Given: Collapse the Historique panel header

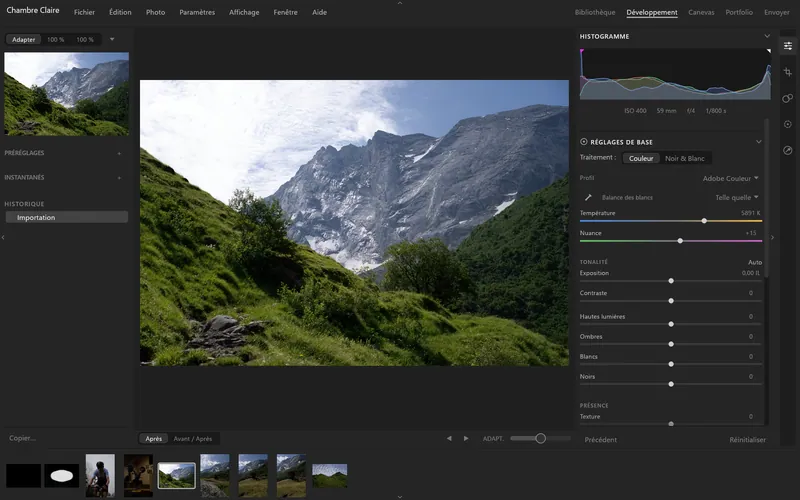Looking at the screenshot, I should [24, 204].
